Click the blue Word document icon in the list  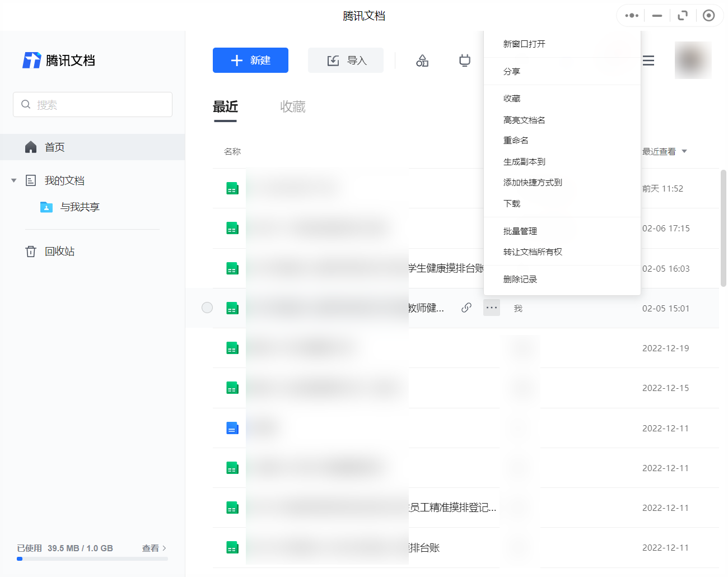(232, 427)
